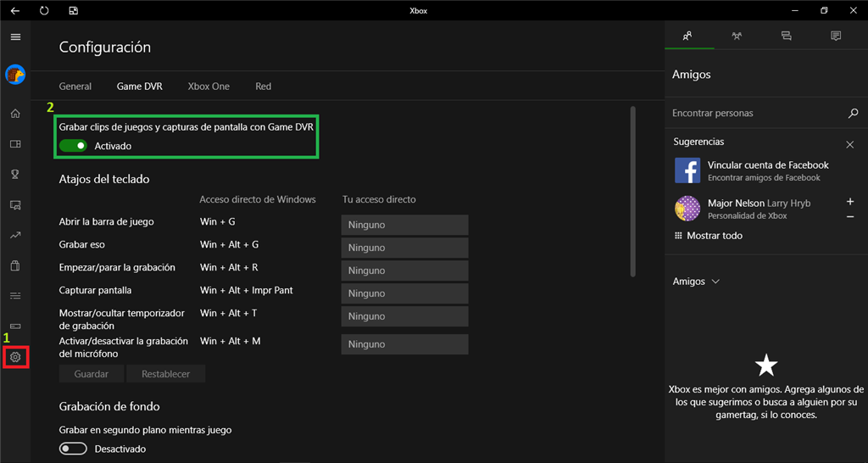Click shortcut field for Abrir la barra de juego

pos(404,225)
